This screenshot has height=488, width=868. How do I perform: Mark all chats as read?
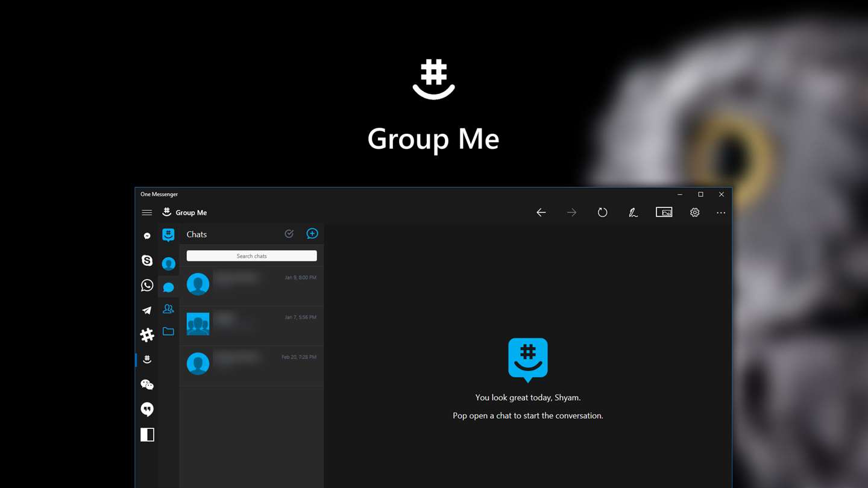click(x=289, y=234)
